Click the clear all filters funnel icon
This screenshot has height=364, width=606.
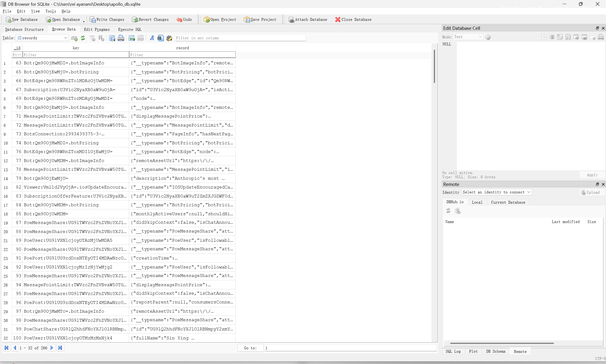click(92, 38)
